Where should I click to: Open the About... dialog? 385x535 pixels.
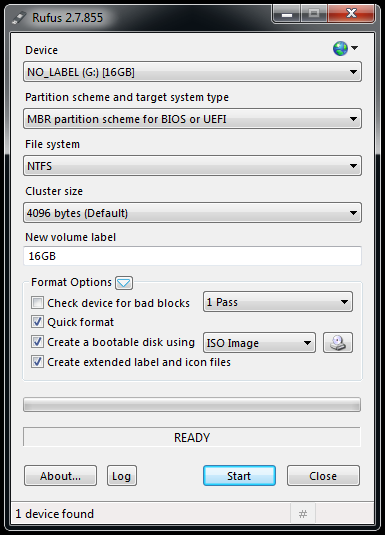[60, 476]
